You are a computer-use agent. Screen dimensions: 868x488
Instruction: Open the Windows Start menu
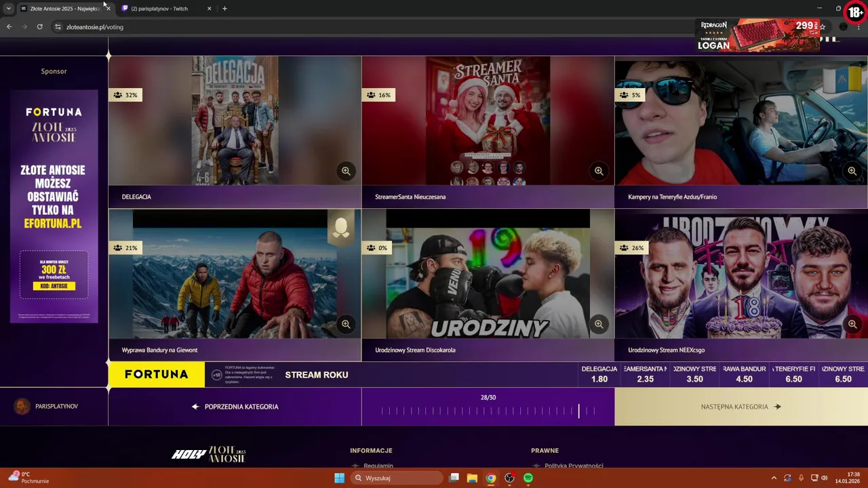(339, 478)
